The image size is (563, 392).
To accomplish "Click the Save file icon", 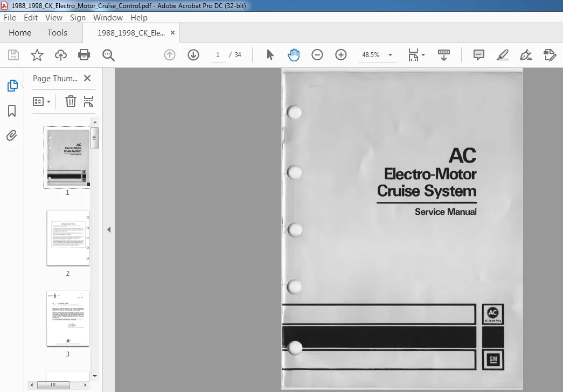I will [13, 55].
